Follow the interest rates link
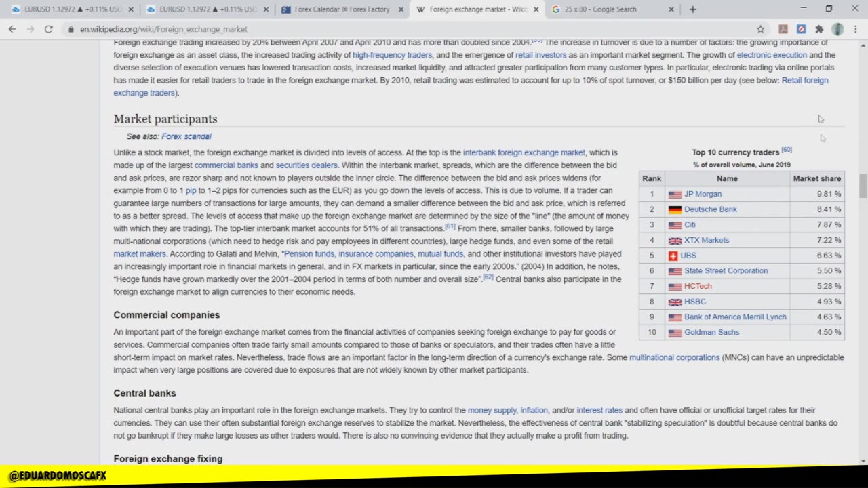 pyautogui.click(x=599, y=410)
